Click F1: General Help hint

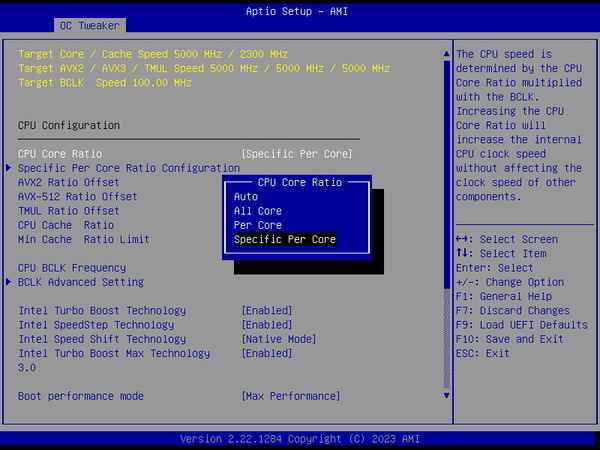504,296
